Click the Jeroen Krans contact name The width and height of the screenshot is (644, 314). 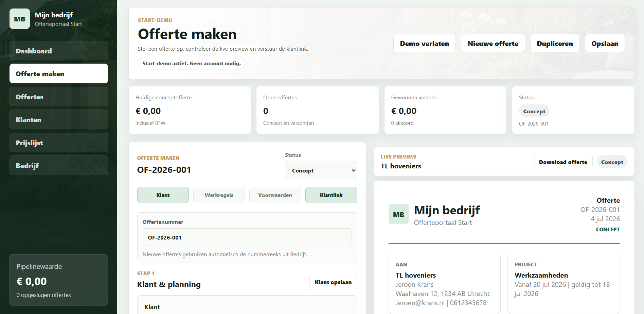[414, 284]
